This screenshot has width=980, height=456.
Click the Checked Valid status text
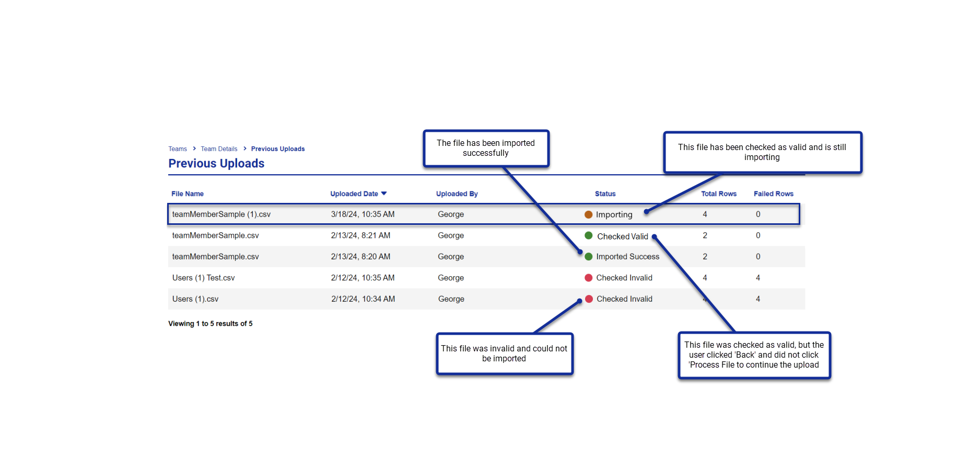click(x=623, y=236)
